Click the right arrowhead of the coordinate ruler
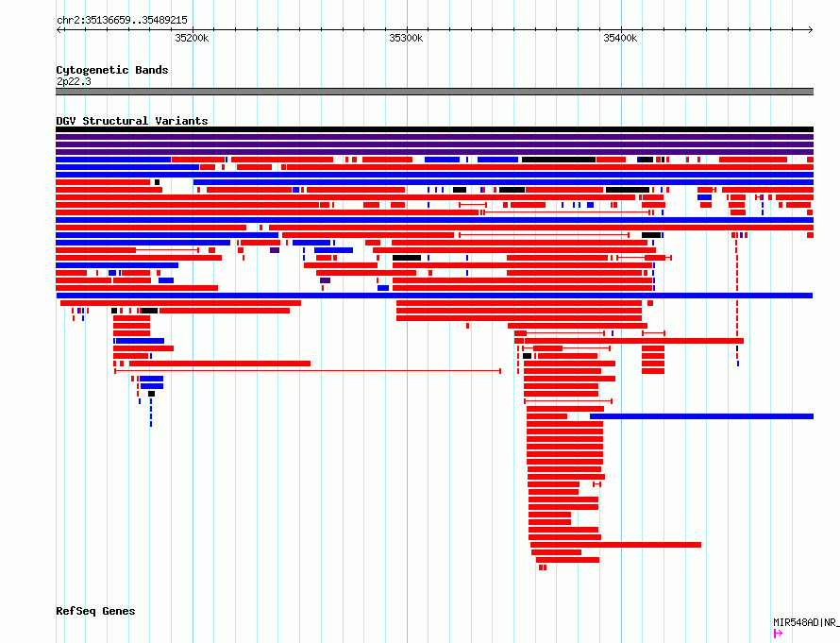Viewport: 840px width, 643px height. pos(811,29)
